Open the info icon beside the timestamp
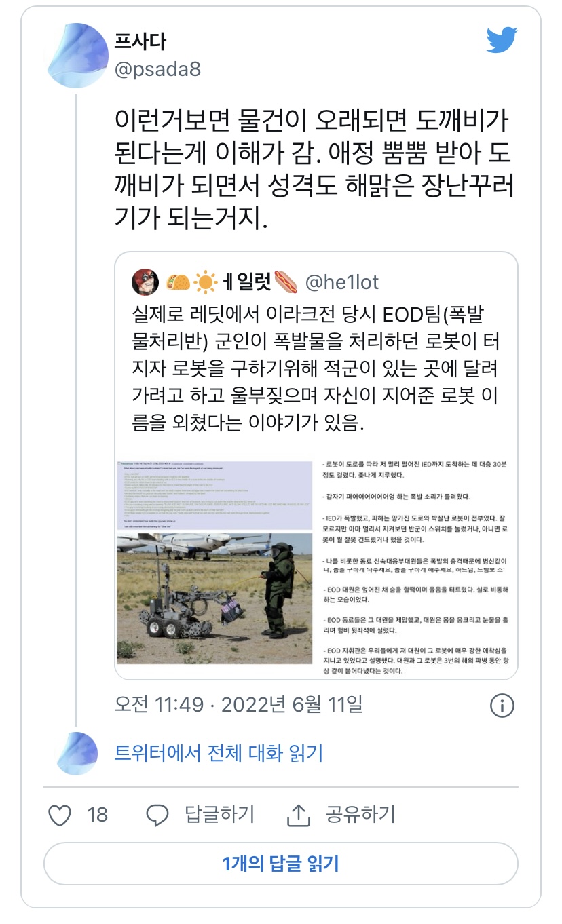This screenshot has width=562, height=924. tap(502, 706)
